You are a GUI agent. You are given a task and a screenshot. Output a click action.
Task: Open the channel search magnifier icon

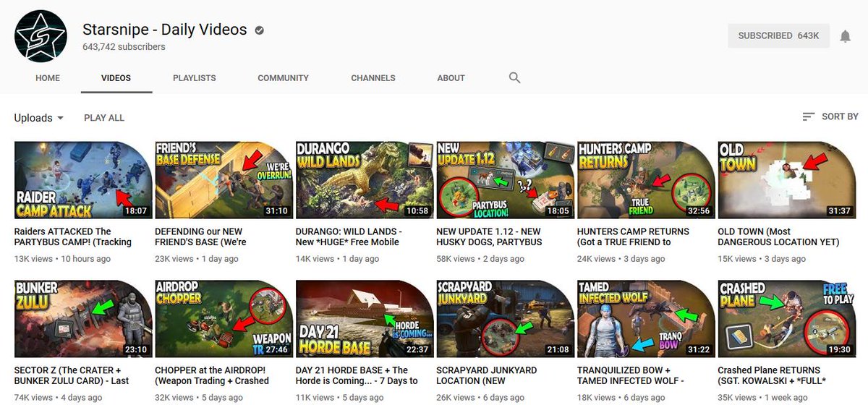pos(514,77)
